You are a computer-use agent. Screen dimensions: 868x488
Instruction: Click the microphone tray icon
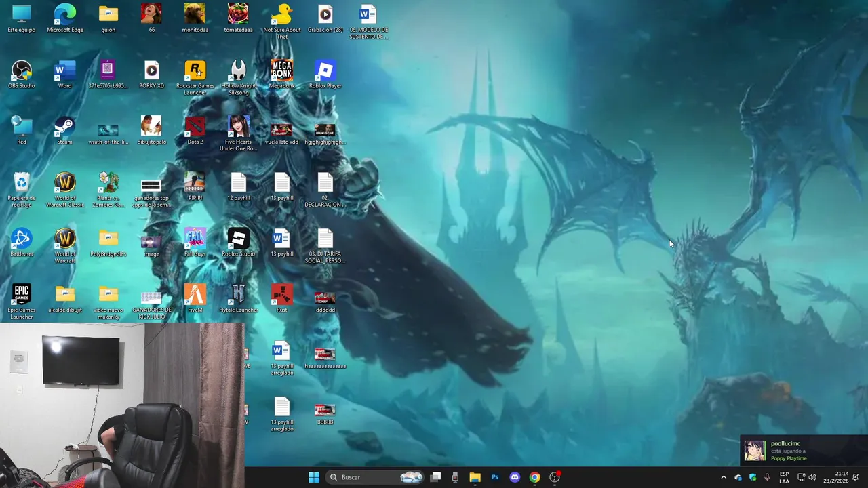tap(767, 477)
